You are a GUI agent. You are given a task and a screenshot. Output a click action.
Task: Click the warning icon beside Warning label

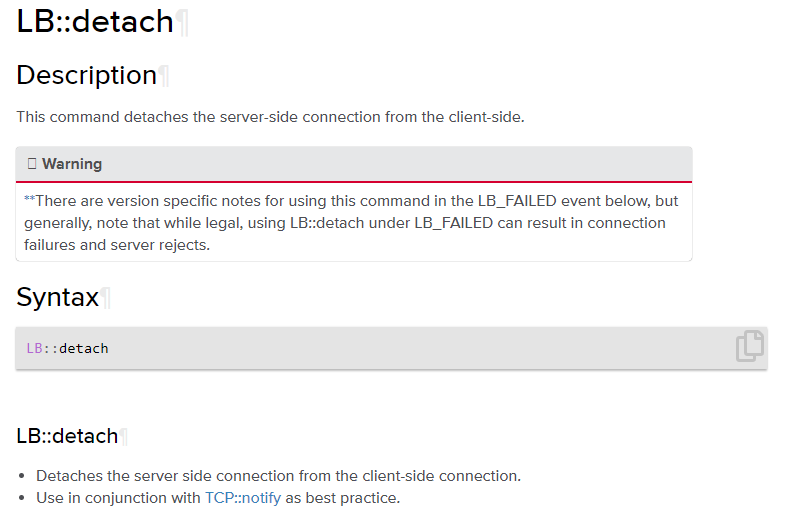[x=32, y=164]
